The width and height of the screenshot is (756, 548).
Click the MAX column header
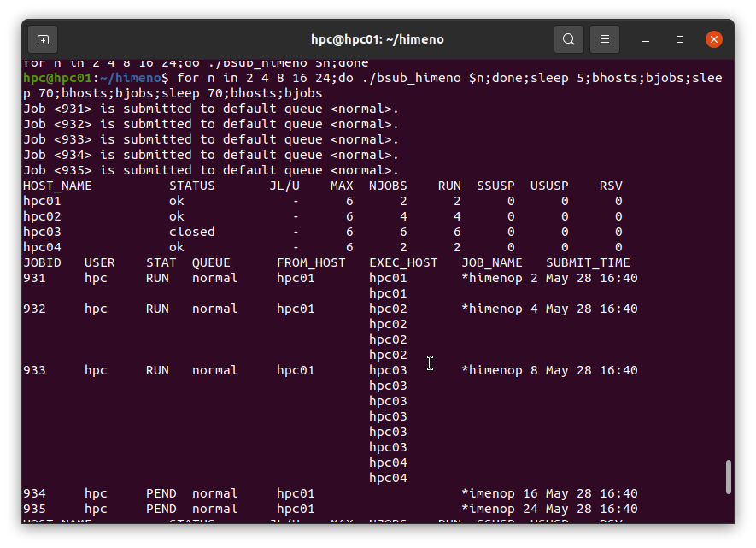click(x=342, y=186)
